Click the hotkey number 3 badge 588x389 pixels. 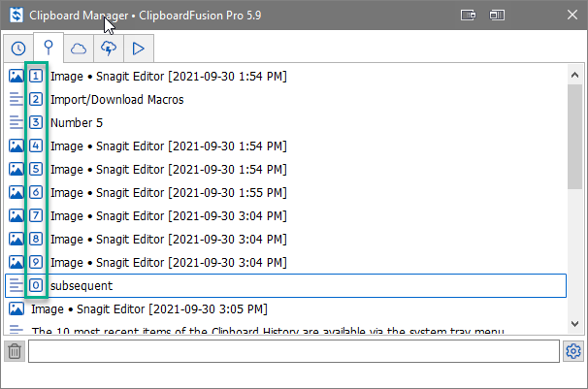[x=36, y=122]
